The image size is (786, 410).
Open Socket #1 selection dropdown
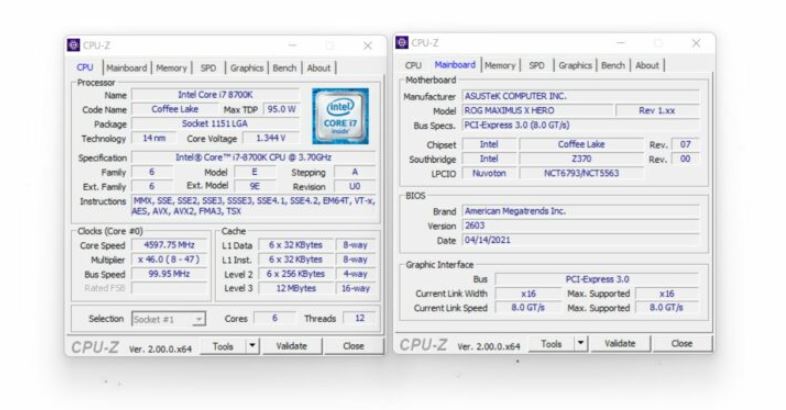coord(168,319)
